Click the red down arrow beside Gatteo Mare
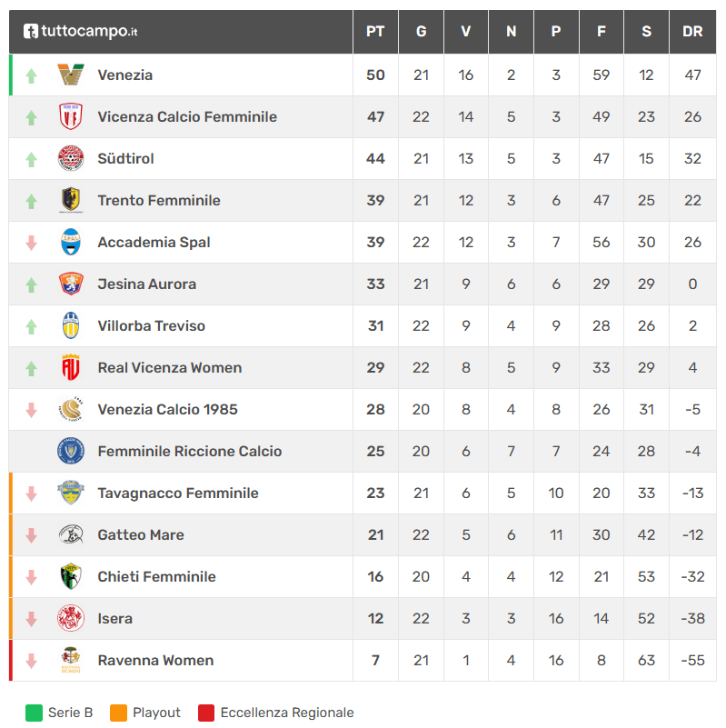Screen dimensions: 726x728 [31, 535]
